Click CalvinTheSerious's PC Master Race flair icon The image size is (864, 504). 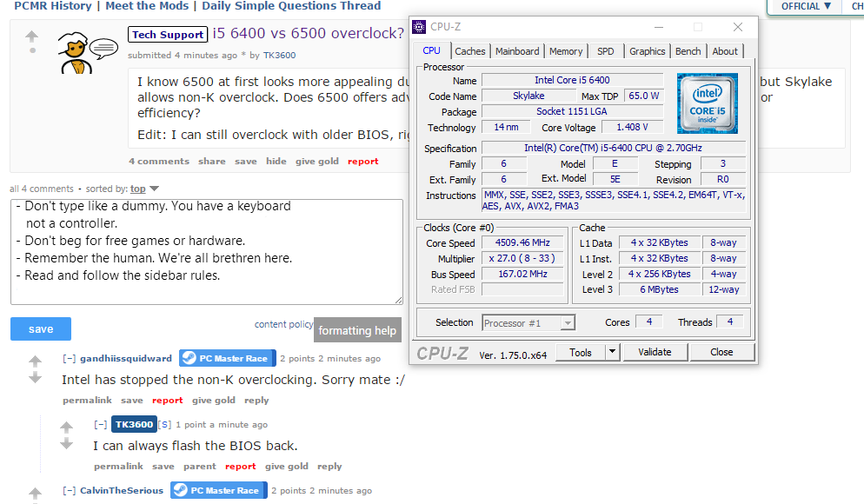coord(180,490)
